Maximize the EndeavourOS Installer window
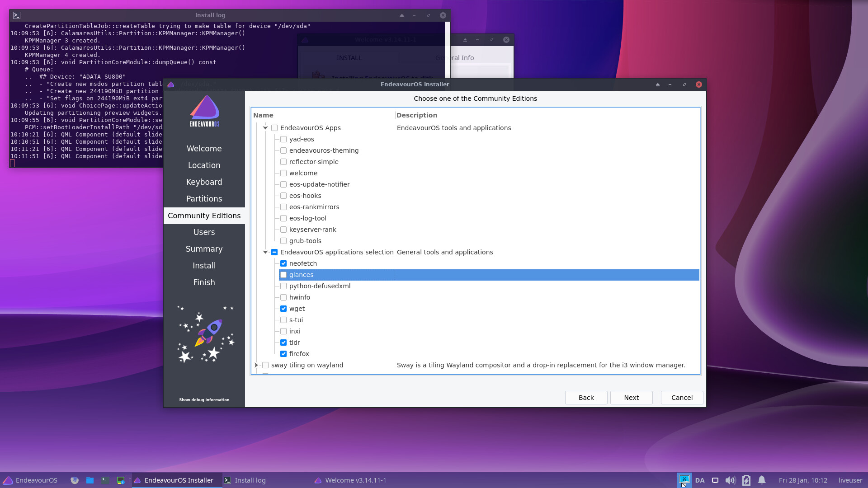The height and width of the screenshot is (488, 868). tap(684, 84)
